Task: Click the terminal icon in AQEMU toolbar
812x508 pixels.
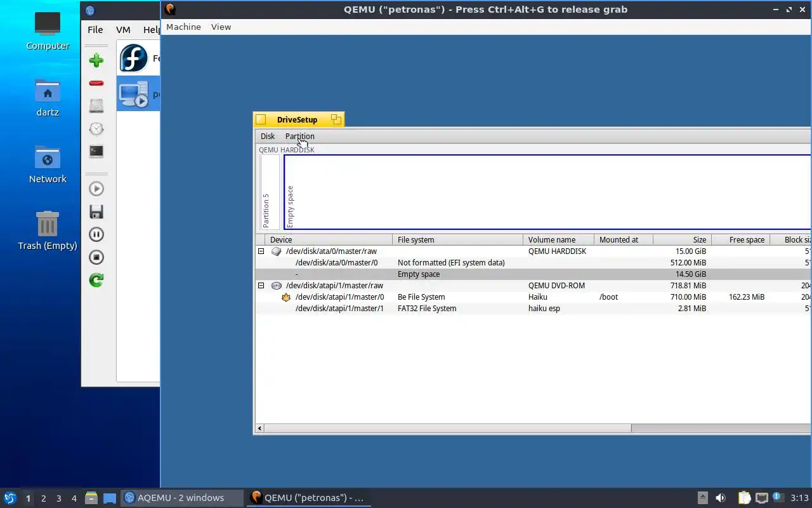Action: 96,152
